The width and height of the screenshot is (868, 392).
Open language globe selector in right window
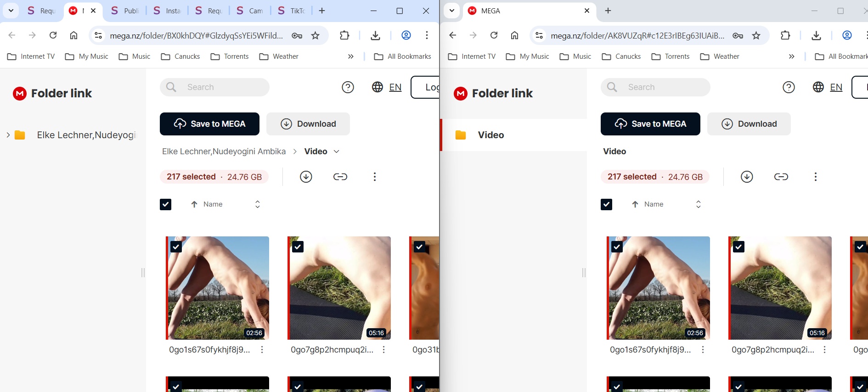click(x=818, y=87)
